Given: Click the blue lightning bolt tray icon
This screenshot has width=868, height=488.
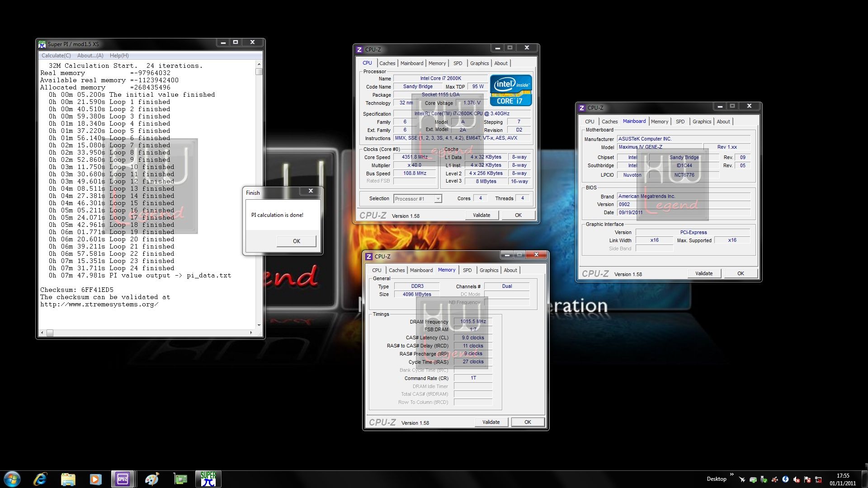Looking at the screenshot, I should click(x=785, y=479).
